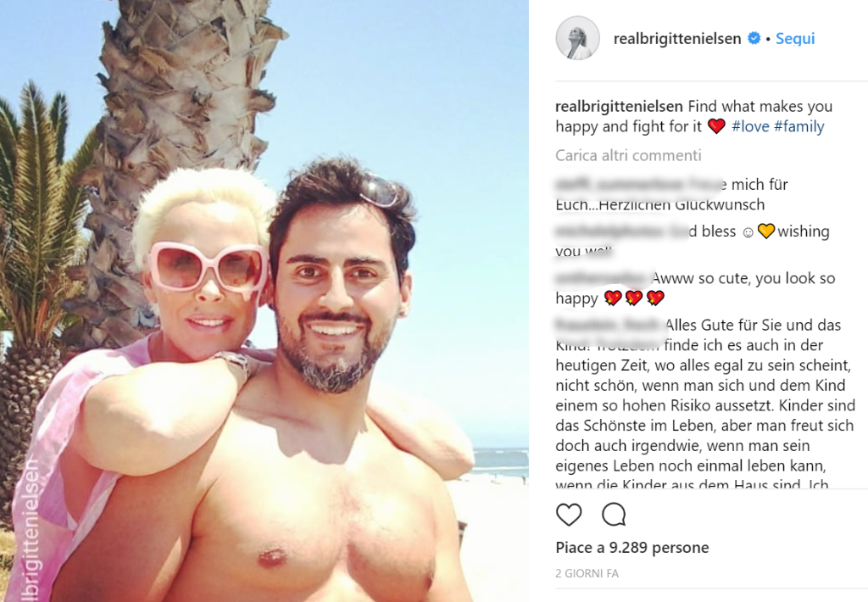The width and height of the screenshot is (868, 602).
Task: Follow the account with Segui
Action: click(795, 38)
